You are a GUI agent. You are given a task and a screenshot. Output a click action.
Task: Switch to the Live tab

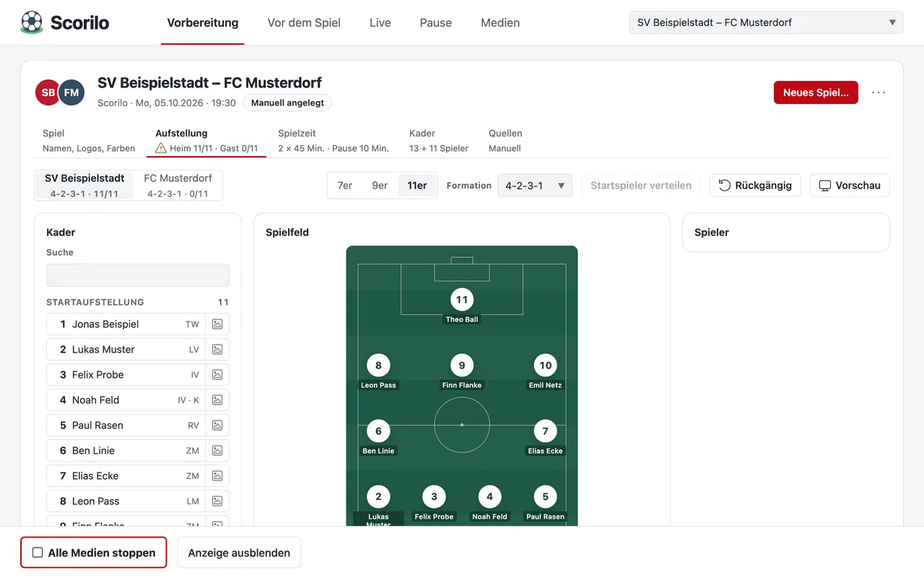pos(380,22)
